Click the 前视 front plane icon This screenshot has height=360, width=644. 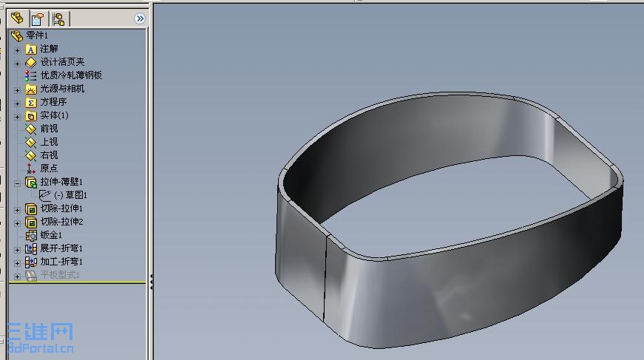click(x=31, y=129)
